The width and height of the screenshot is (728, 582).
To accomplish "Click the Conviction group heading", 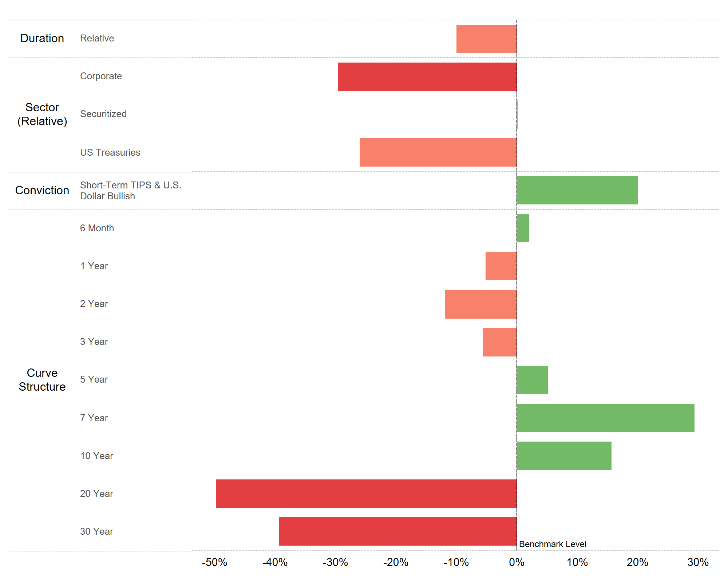I will click(x=42, y=190).
